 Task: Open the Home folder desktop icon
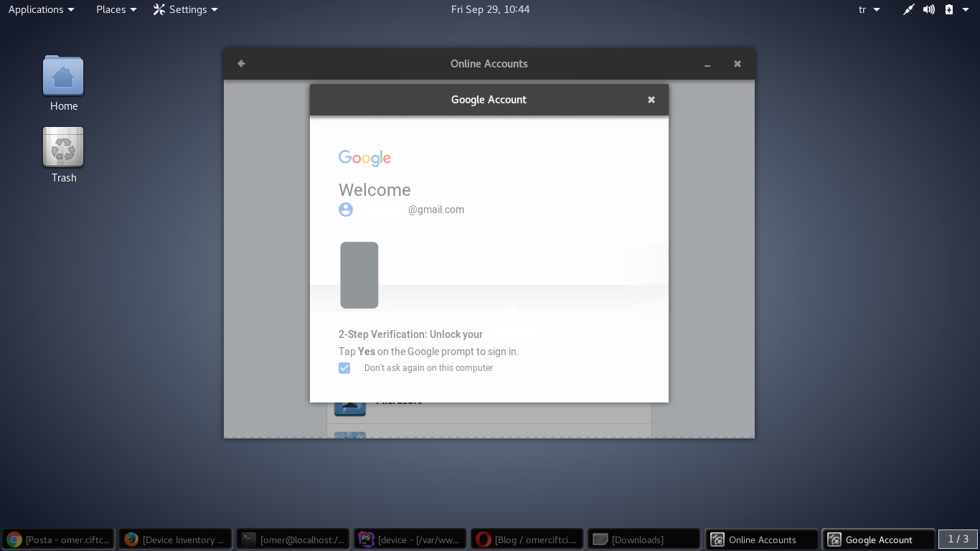click(x=63, y=76)
